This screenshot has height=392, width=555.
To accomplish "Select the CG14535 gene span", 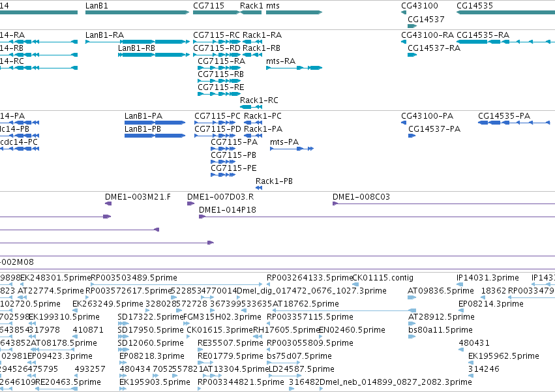I will click(x=505, y=12).
